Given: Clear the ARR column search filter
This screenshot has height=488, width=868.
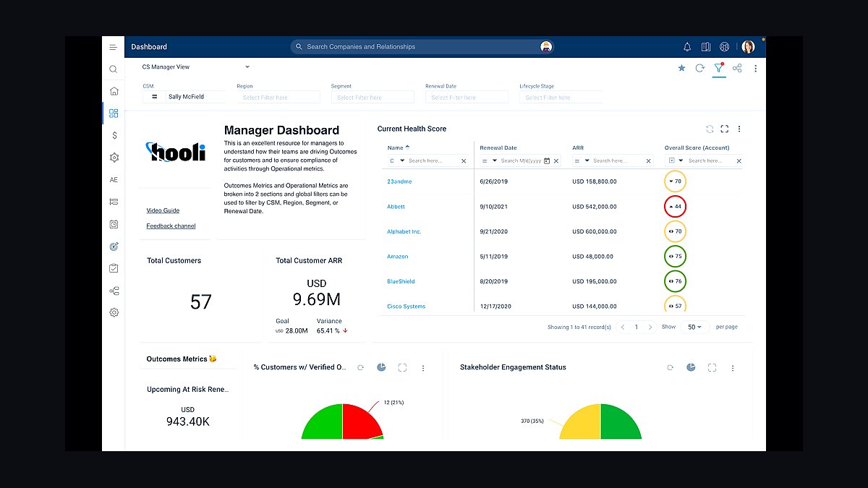Looking at the screenshot, I should point(649,161).
